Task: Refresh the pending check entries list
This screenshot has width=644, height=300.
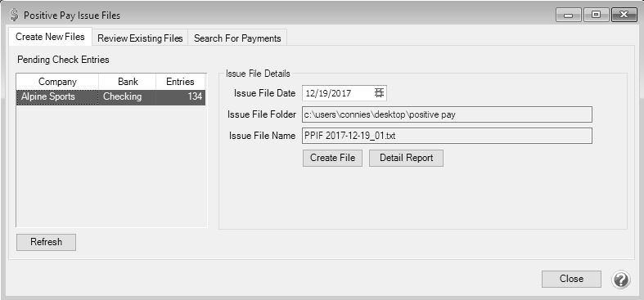Action: (46, 242)
